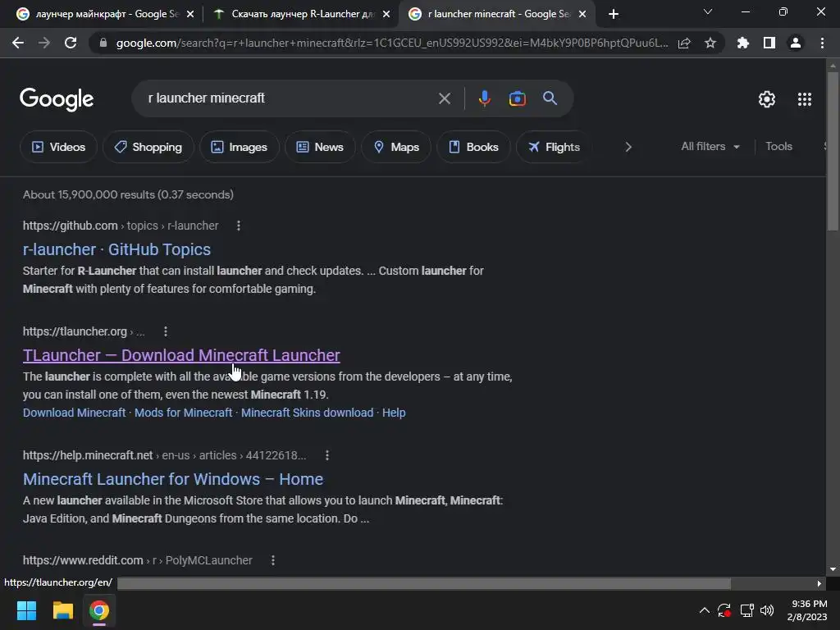Viewport: 840px width, 630px height.
Task: Start voice search with the microphone
Action: point(484,98)
